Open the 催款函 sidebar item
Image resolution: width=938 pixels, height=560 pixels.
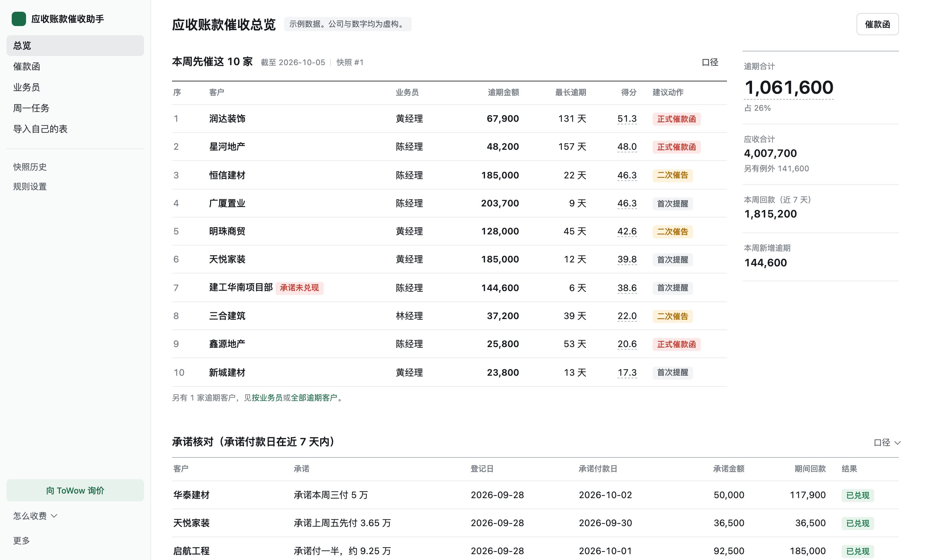[x=75, y=66]
